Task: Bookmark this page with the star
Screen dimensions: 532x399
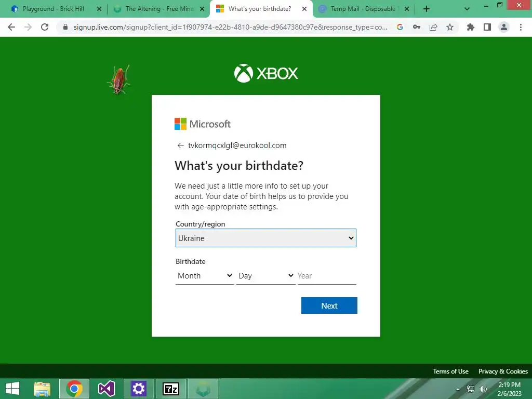Action: click(450, 27)
